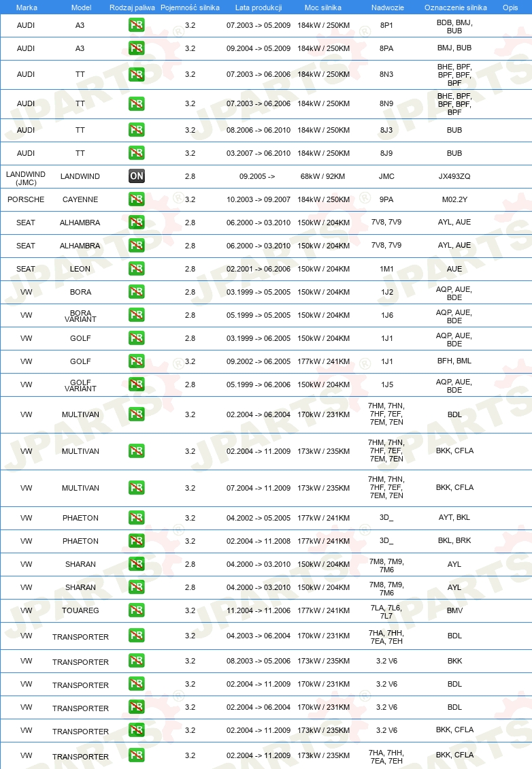Viewport: 532px width, 769px height.
Task: Click the petrol icon for Transporter 7HA BKK, CFLA
Action: 136,755
